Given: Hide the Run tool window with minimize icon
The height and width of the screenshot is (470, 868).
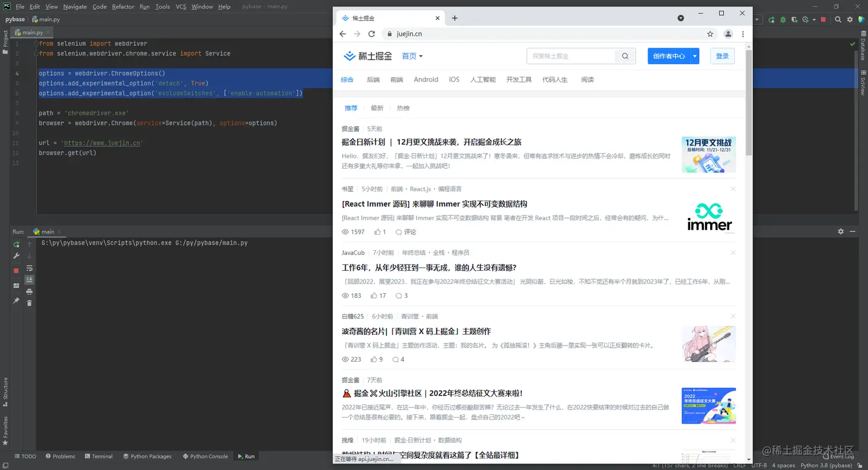Looking at the screenshot, I should click(852, 231).
